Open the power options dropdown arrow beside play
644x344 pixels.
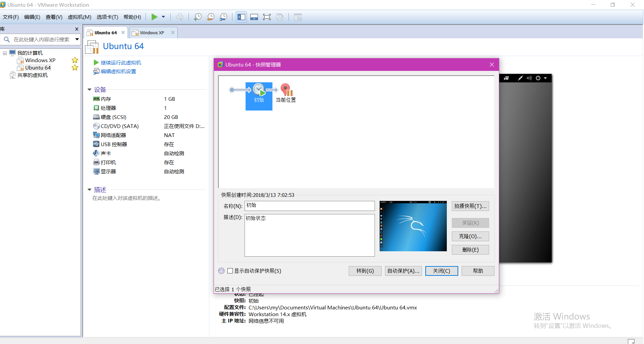pyautogui.click(x=164, y=17)
